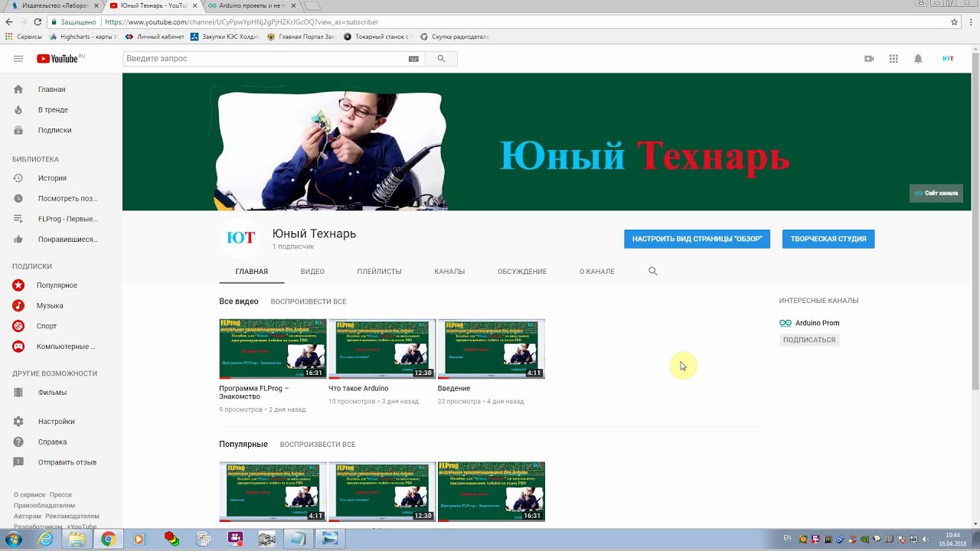Screen dimensions: 980x551
Task: Click the Музыка channel icon
Action: tap(18, 305)
